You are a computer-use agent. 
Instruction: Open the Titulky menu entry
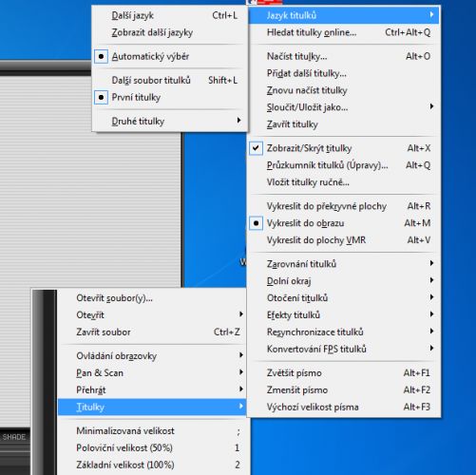[x=152, y=407]
